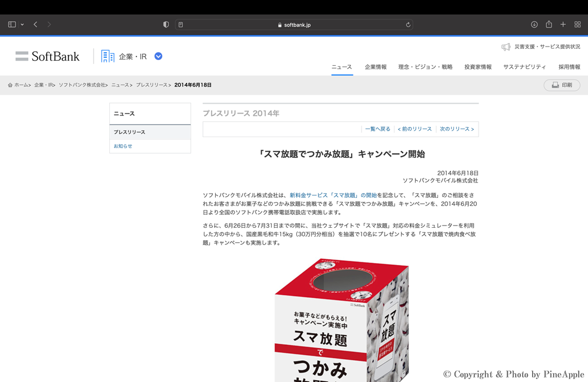Go back to previous page
Viewport: 588px width, 382px height.
(36, 25)
